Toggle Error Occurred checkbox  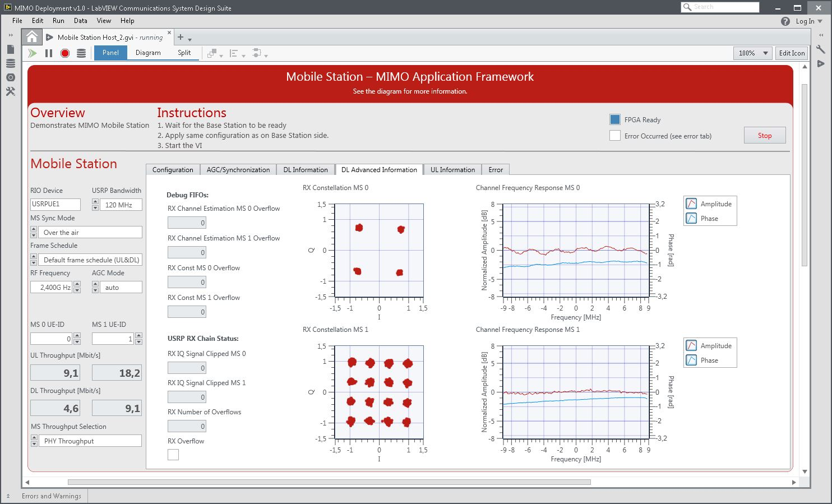(615, 136)
